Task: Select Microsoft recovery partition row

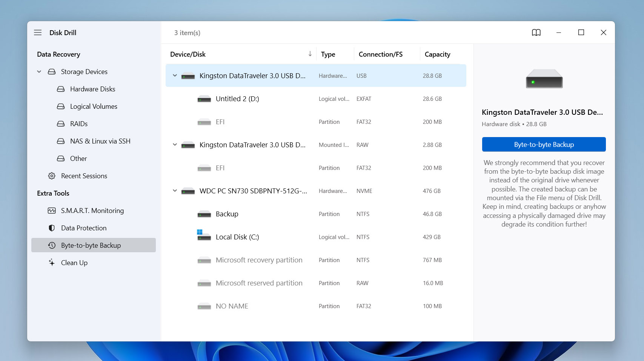Action: 316,260
